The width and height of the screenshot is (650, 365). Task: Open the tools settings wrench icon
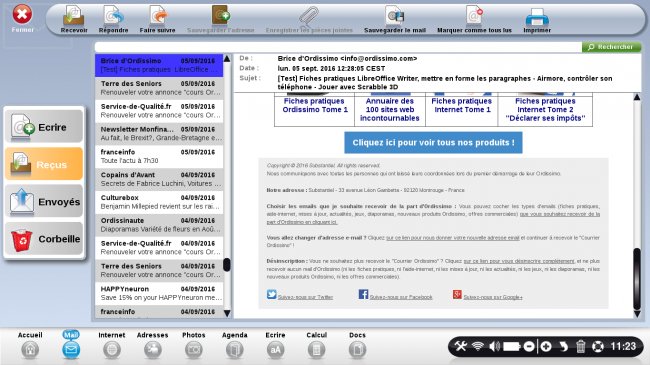pyautogui.click(x=461, y=346)
